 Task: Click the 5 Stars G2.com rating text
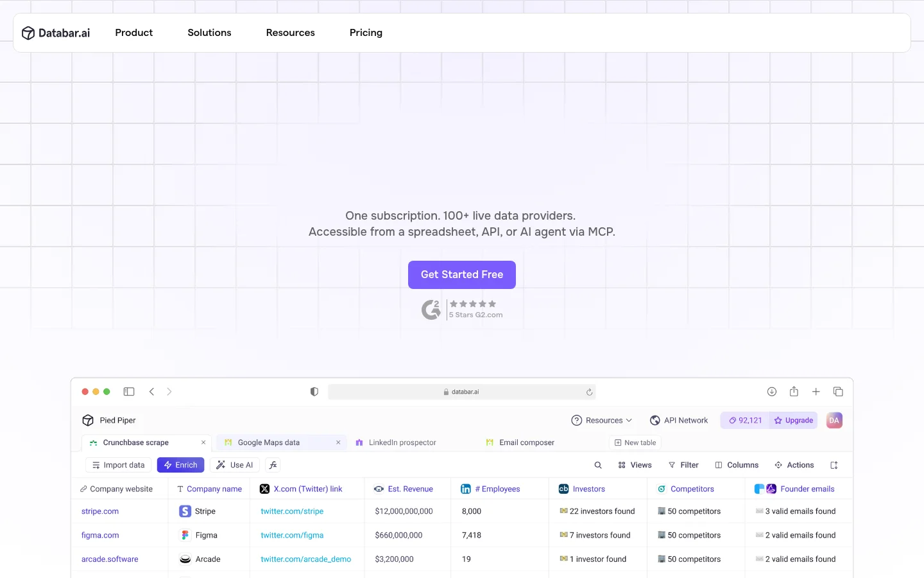475,315
